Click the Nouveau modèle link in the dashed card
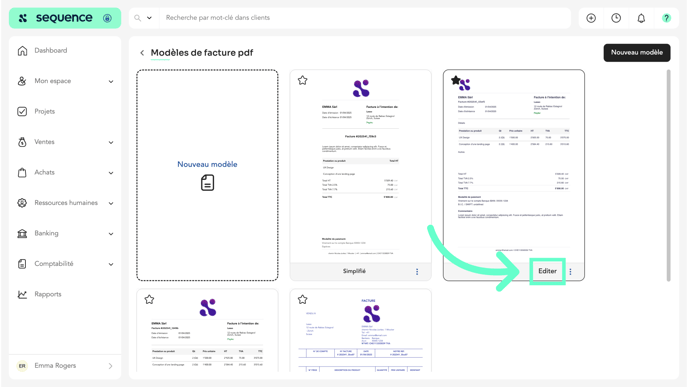Viewport: 688px width, 387px height. tap(207, 164)
